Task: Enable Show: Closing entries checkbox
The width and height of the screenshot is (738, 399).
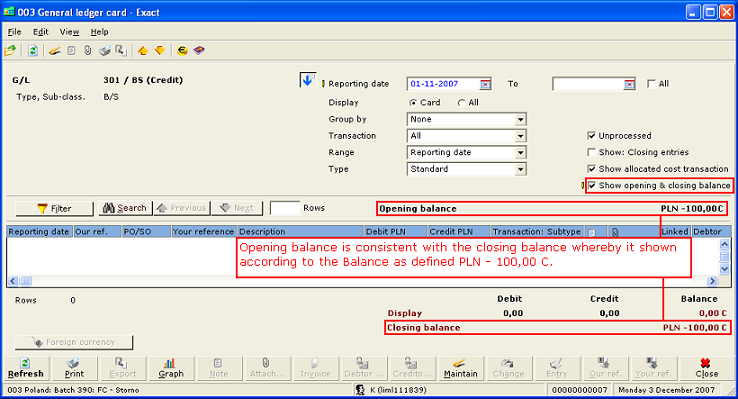Action: (592, 152)
